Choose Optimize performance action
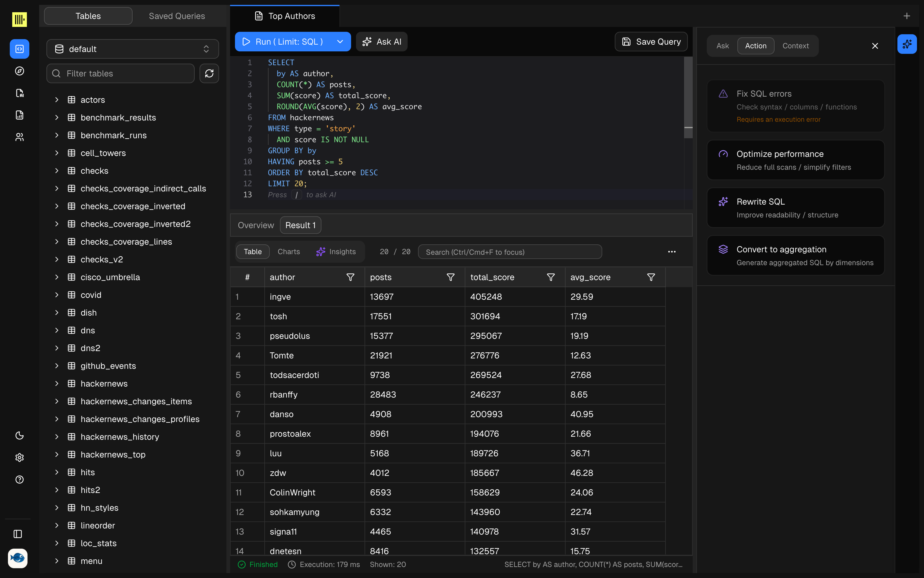The height and width of the screenshot is (578, 924). point(796,160)
